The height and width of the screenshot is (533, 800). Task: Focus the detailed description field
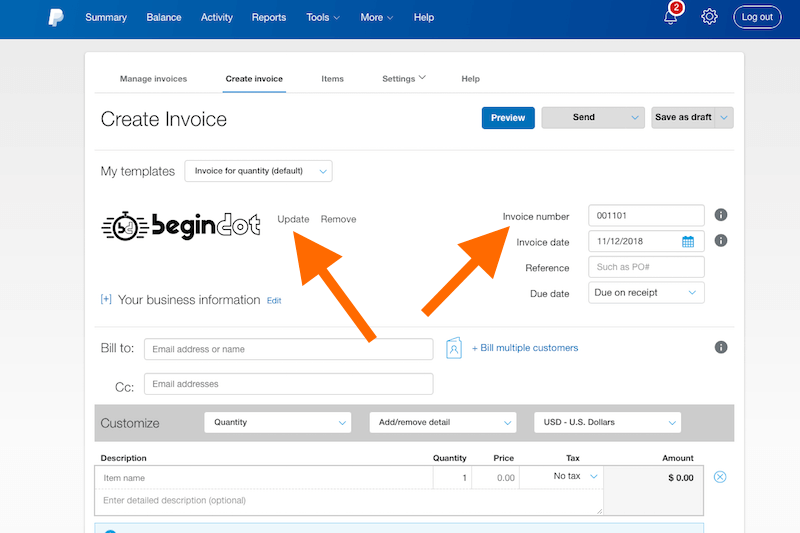click(349, 501)
